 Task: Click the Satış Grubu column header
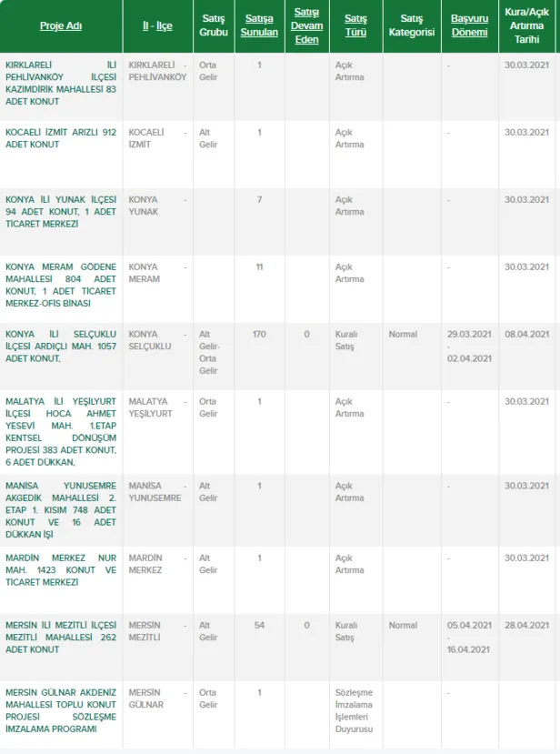tap(214, 25)
